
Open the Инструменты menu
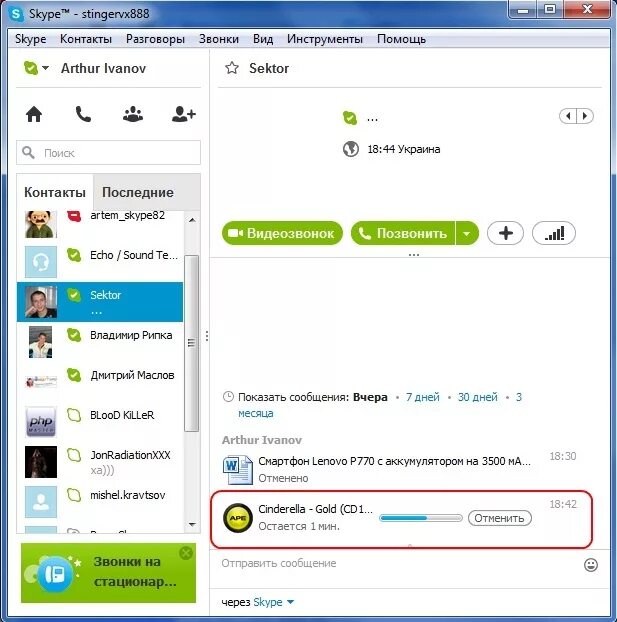(x=325, y=39)
